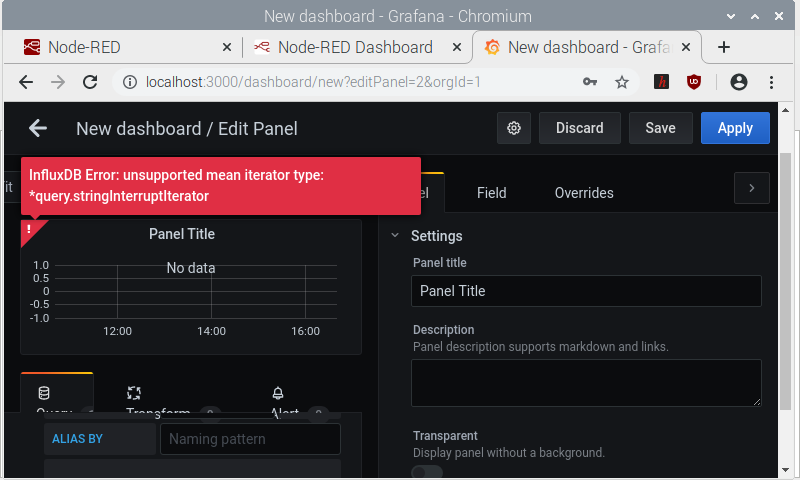The width and height of the screenshot is (800, 480).
Task: Open the Overrides tab
Action: pyautogui.click(x=584, y=193)
